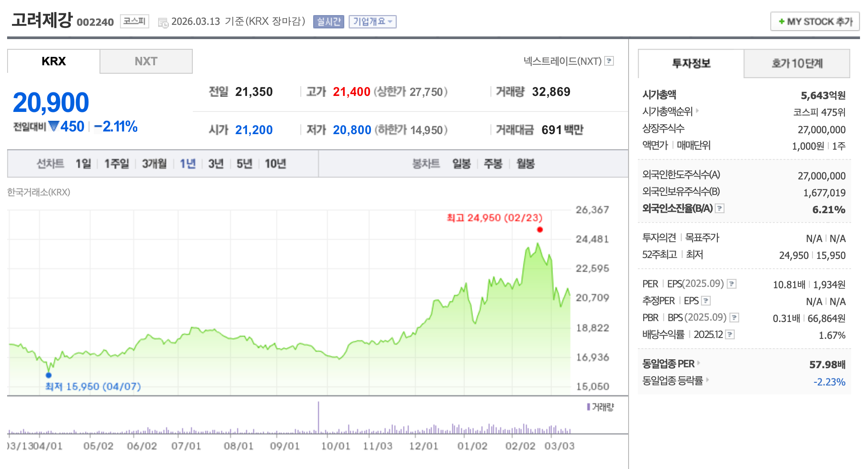Image resolution: width=868 pixels, height=469 pixels.
Task: Click the plus icon on MY STOCK 추가
Action: tap(781, 21)
